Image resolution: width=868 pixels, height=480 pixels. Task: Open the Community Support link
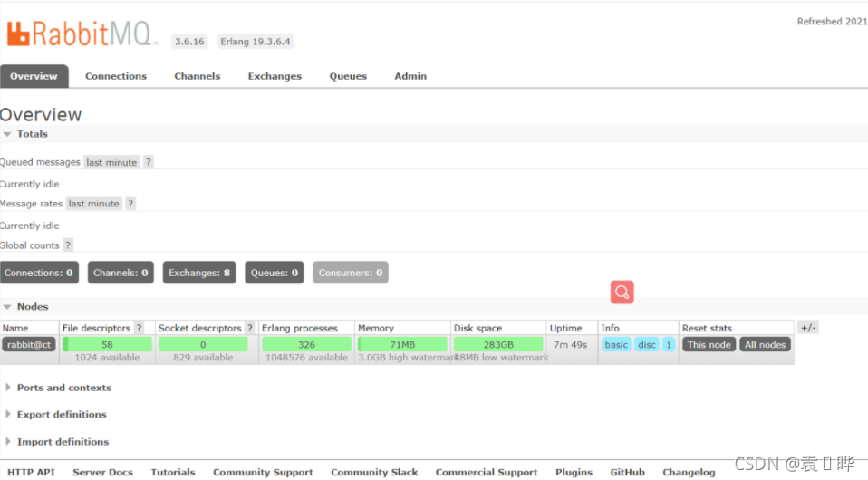pyautogui.click(x=263, y=472)
